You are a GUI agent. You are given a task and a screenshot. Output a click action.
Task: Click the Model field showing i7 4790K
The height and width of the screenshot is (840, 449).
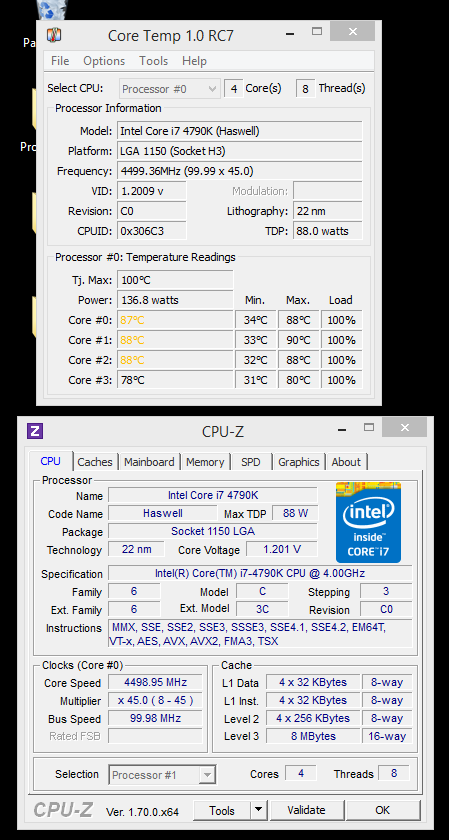click(x=240, y=131)
